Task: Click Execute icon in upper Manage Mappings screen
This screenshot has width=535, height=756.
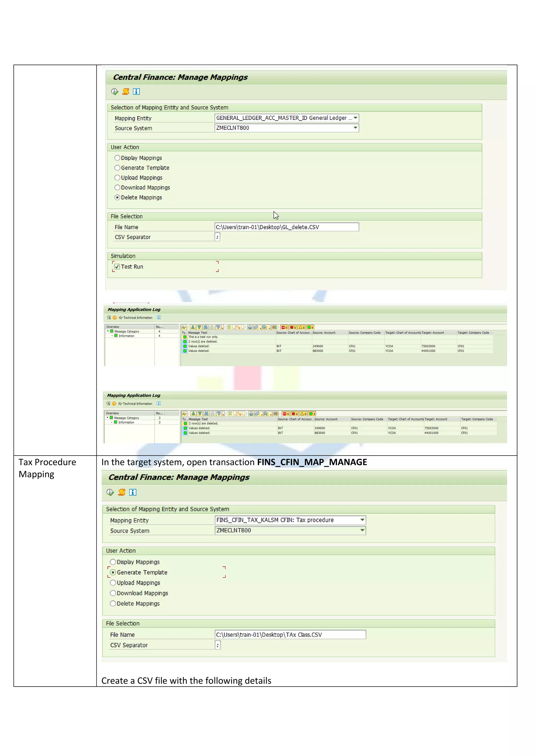Action: pos(115,92)
